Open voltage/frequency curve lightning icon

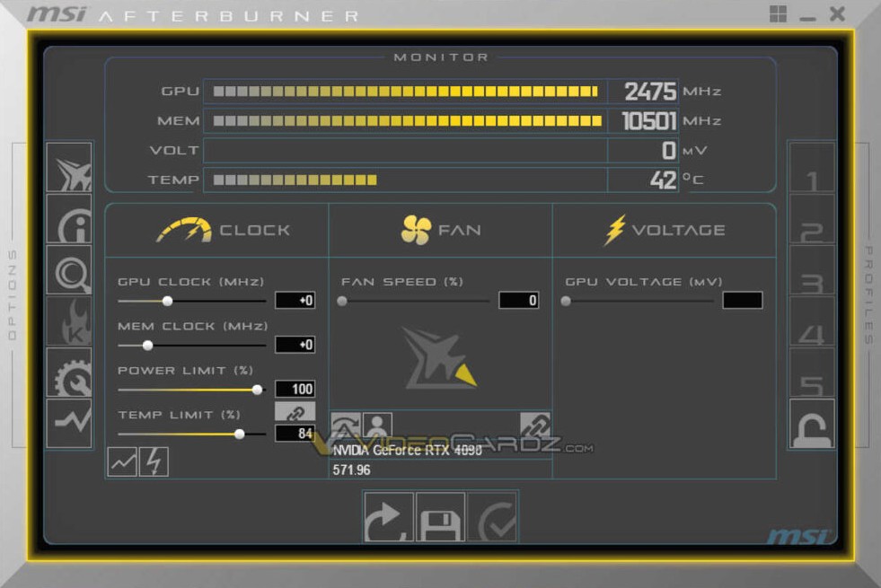tap(154, 461)
